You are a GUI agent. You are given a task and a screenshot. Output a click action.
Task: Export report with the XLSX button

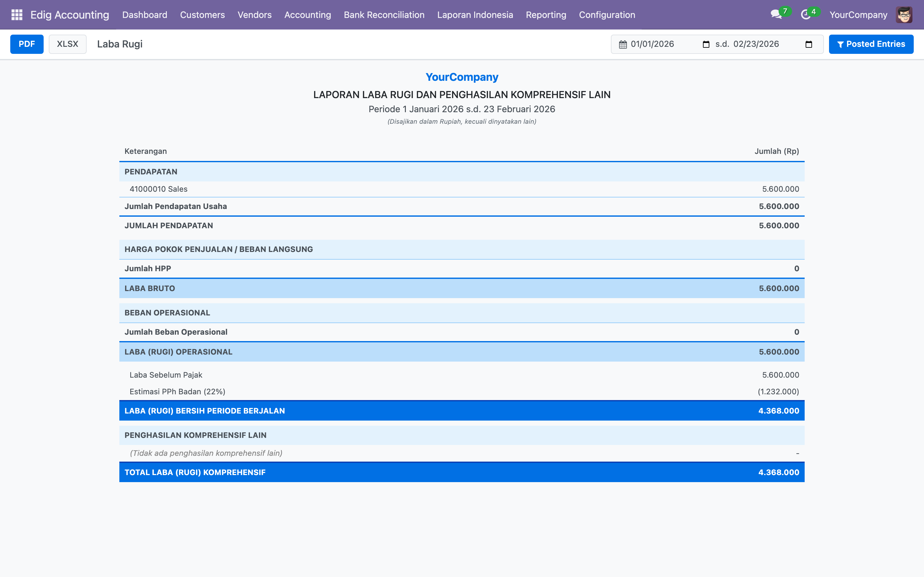tap(67, 44)
